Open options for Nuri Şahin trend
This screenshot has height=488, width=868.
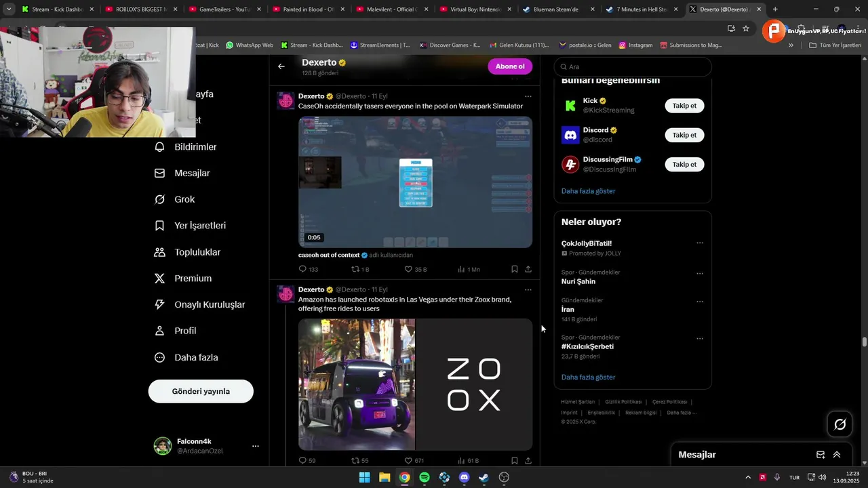700,273
